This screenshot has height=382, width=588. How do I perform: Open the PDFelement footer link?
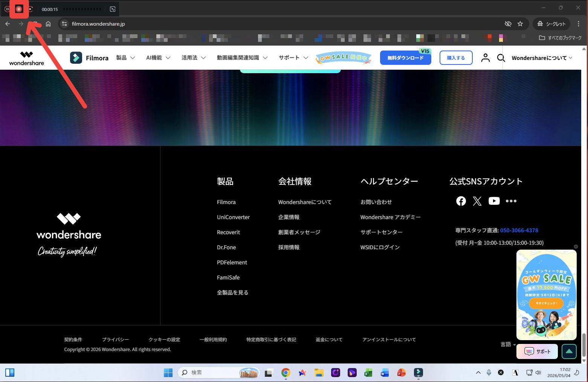coord(232,262)
